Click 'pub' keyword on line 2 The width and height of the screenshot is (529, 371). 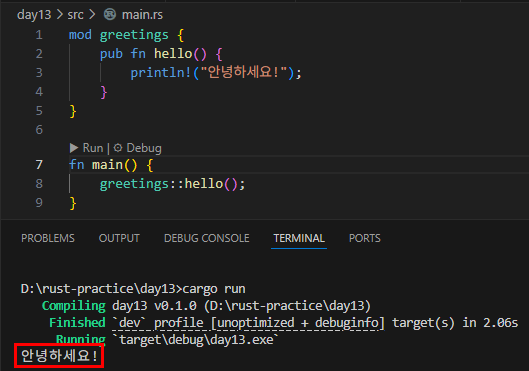click(x=111, y=54)
